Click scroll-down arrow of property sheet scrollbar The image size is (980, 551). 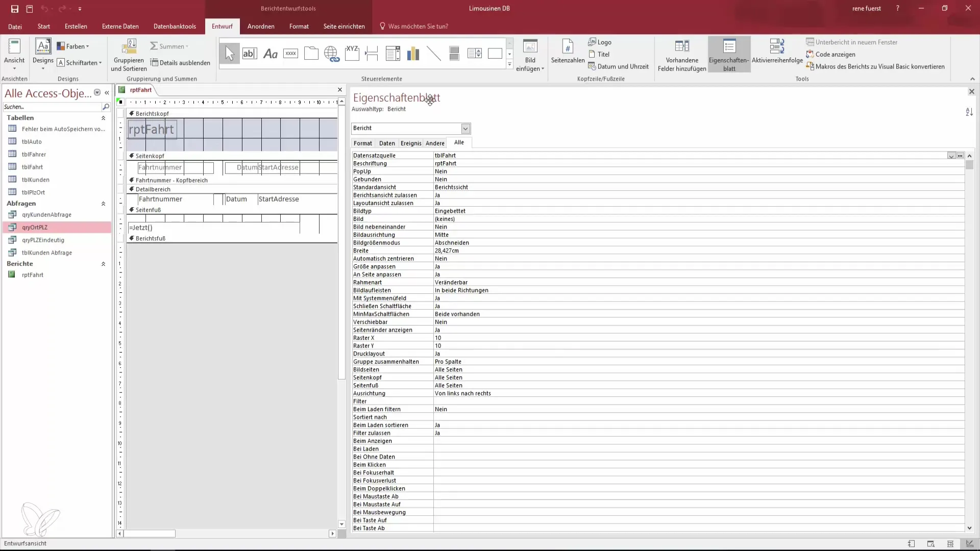(x=969, y=528)
